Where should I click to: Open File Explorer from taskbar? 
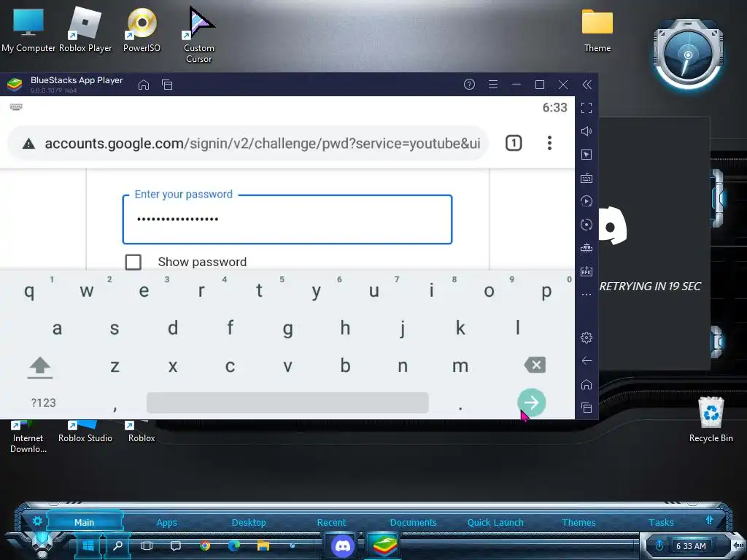263,545
